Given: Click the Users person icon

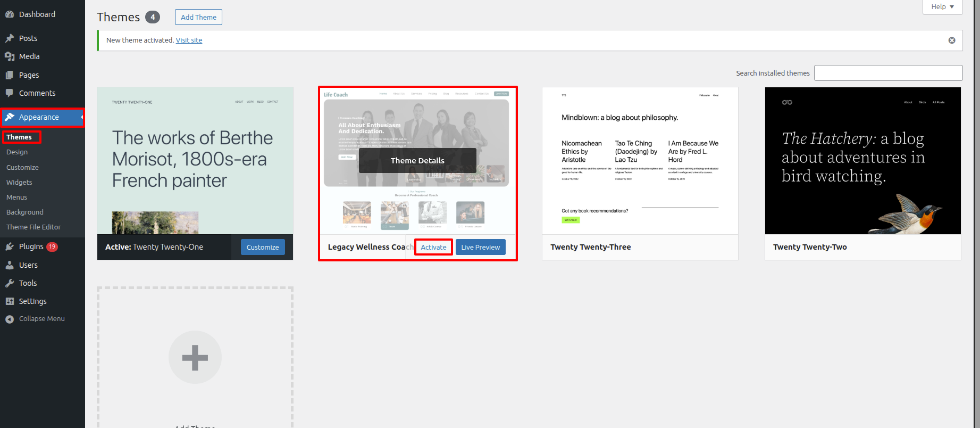Looking at the screenshot, I should point(10,265).
